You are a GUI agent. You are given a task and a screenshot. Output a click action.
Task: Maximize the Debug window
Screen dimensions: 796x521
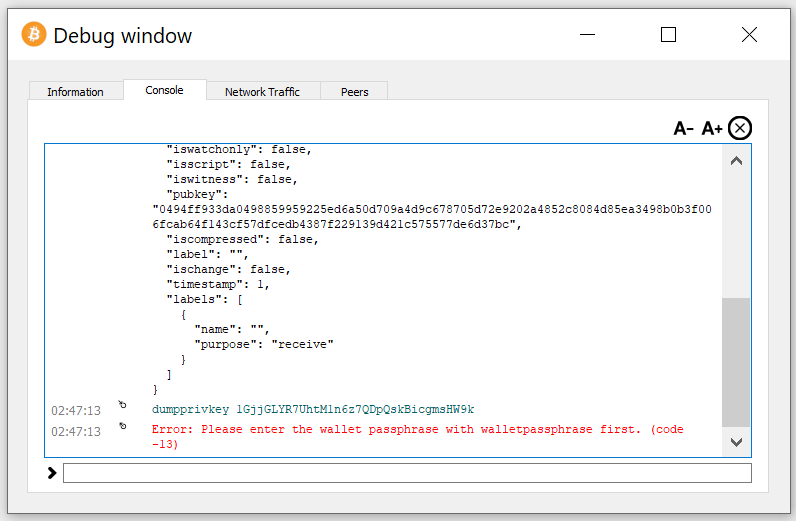coord(668,35)
